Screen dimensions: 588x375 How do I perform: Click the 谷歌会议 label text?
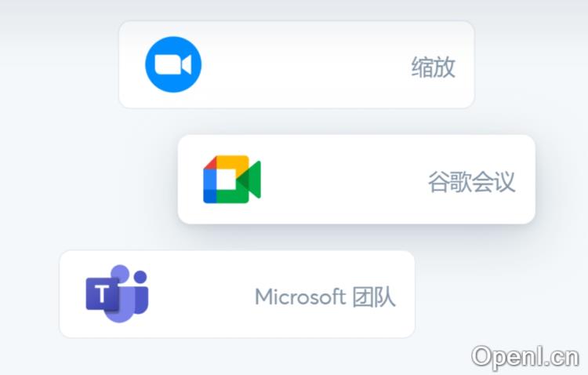tap(471, 182)
